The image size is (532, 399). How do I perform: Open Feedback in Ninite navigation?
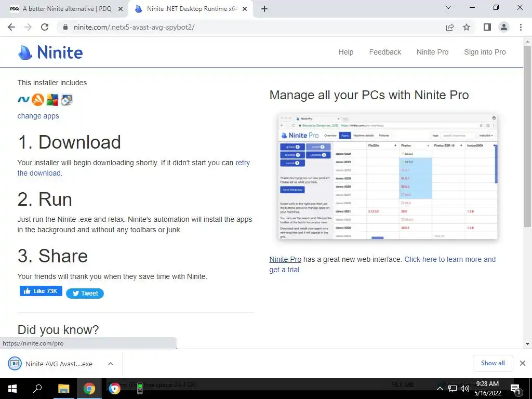point(385,52)
